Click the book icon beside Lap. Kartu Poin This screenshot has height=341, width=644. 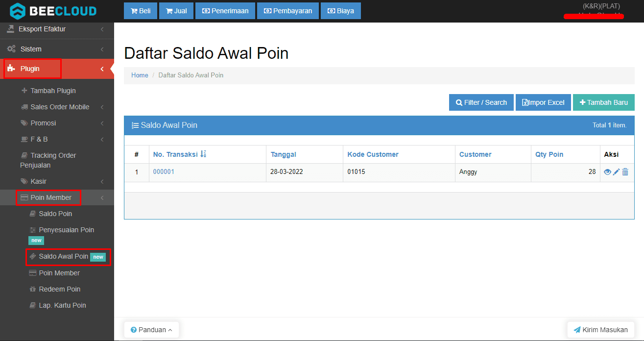point(33,305)
